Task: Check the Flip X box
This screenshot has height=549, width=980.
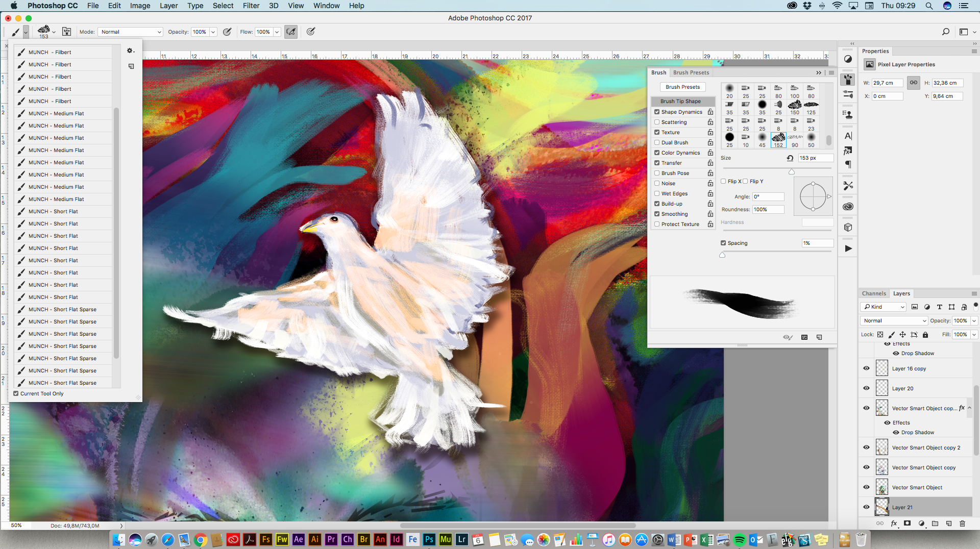Action: [723, 181]
